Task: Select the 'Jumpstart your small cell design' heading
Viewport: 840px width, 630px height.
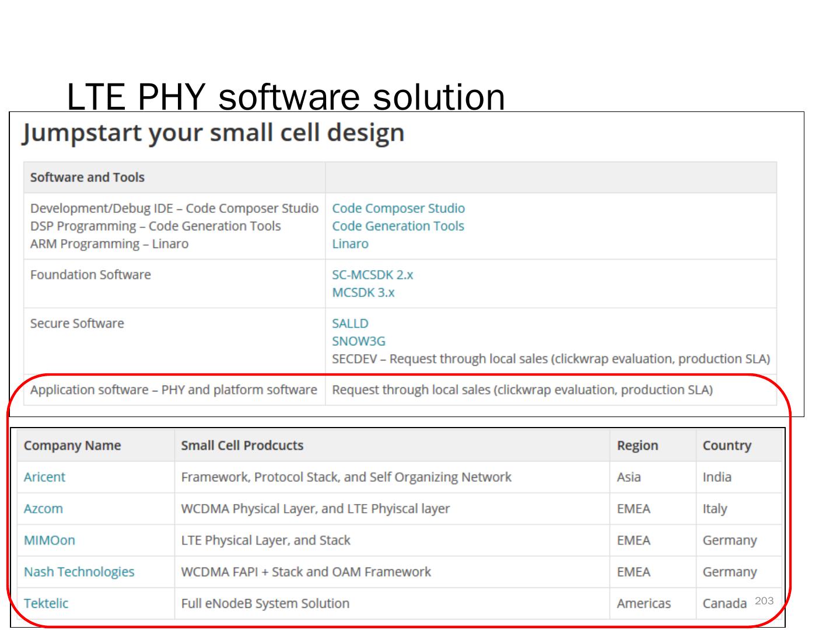Action: tap(213, 133)
